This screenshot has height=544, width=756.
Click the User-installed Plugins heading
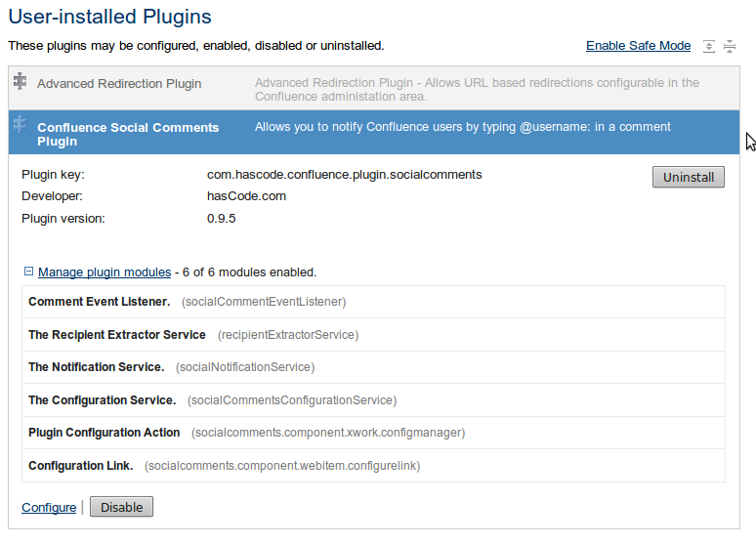[110, 17]
